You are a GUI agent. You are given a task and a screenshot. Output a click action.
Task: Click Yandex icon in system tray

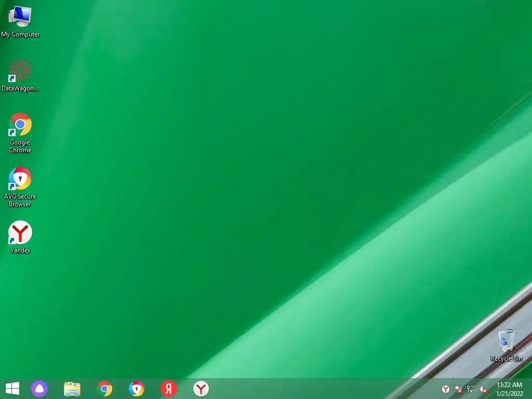pyautogui.click(x=445, y=389)
